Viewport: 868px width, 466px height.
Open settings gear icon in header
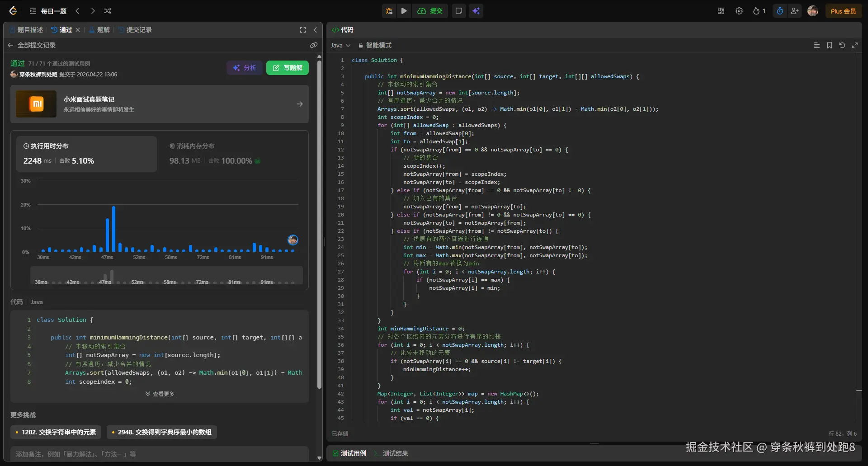(739, 11)
